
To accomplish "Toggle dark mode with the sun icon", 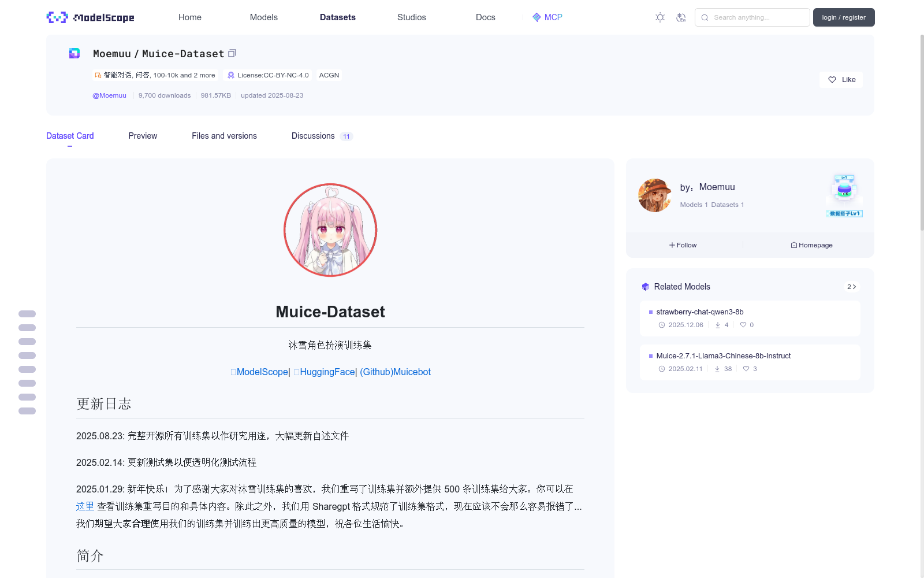I will [x=660, y=17].
